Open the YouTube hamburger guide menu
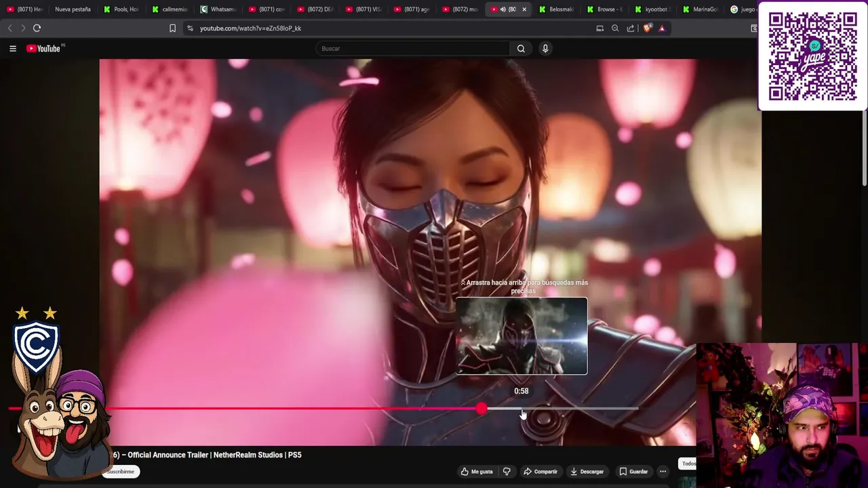The image size is (868, 488). click(x=13, y=48)
